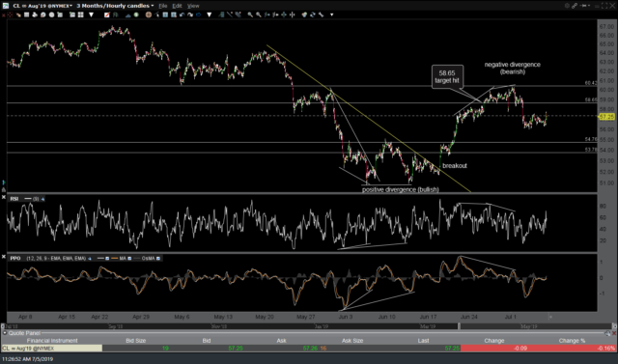Click the red -0.09 change cell

[495, 349]
